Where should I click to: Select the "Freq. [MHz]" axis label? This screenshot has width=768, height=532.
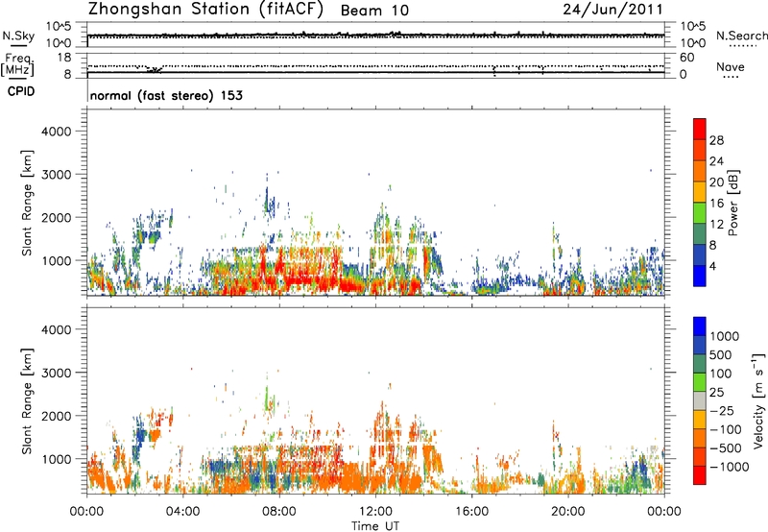(17, 65)
